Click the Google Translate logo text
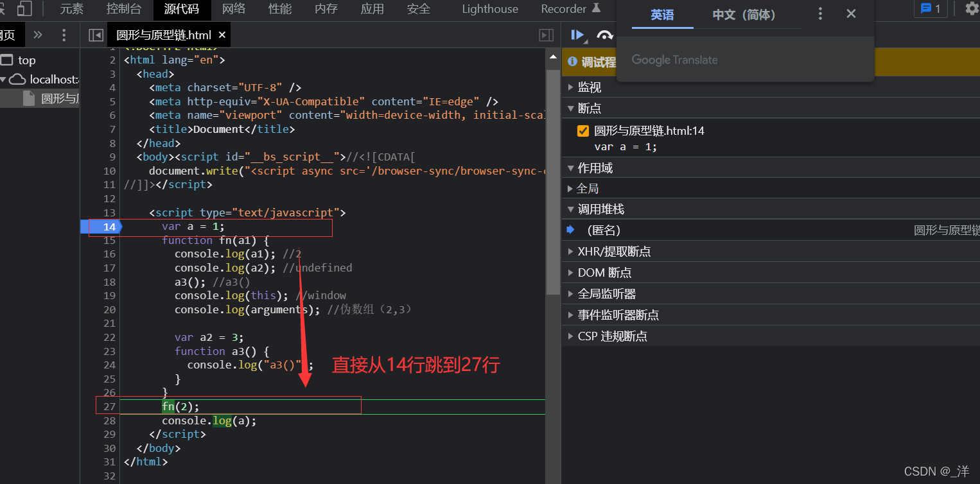 coord(674,60)
